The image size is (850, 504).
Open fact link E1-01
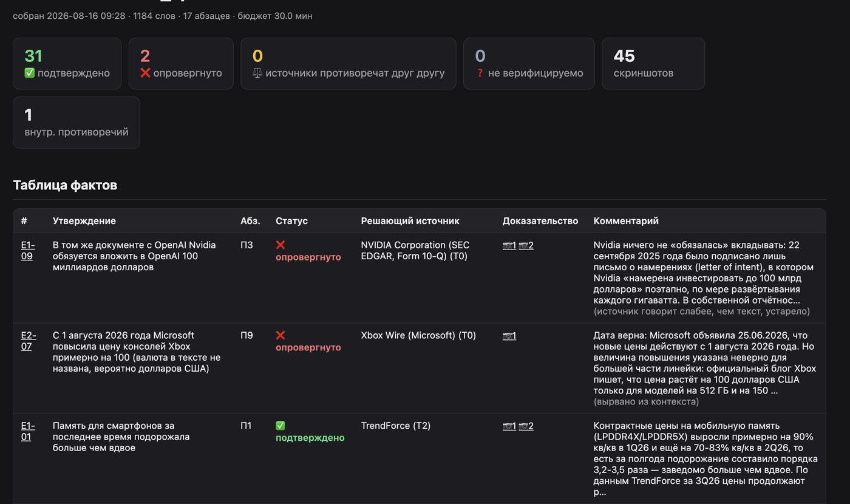pyautogui.click(x=28, y=432)
